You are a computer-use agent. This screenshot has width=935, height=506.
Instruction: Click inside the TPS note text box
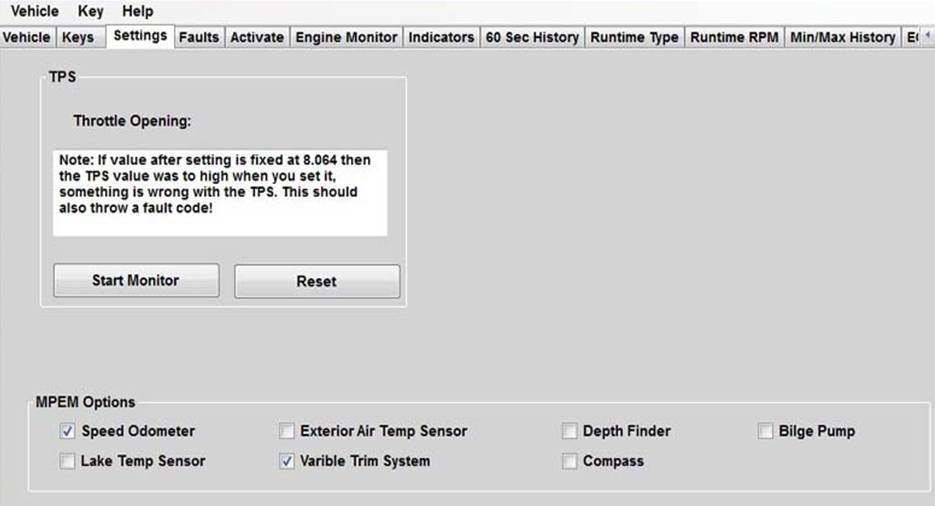click(220, 193)
